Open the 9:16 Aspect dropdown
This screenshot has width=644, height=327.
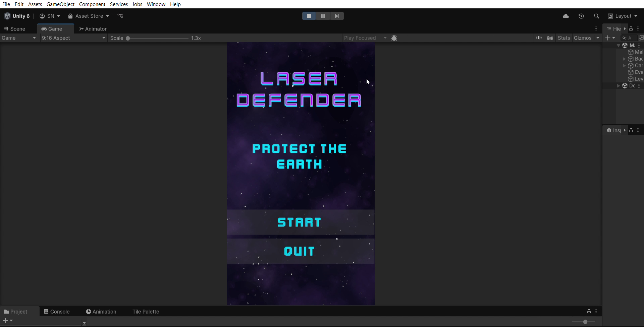pyautogui.click(x=73, y=38)
